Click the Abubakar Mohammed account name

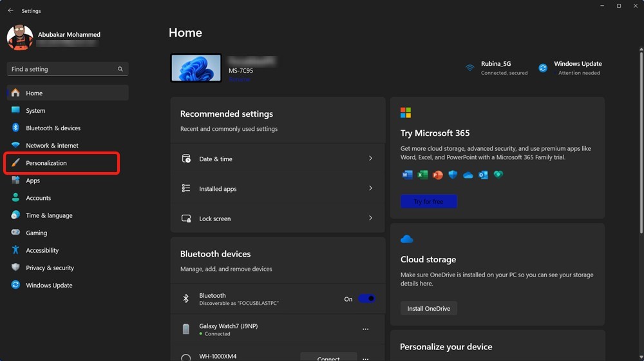pos(69,35)
